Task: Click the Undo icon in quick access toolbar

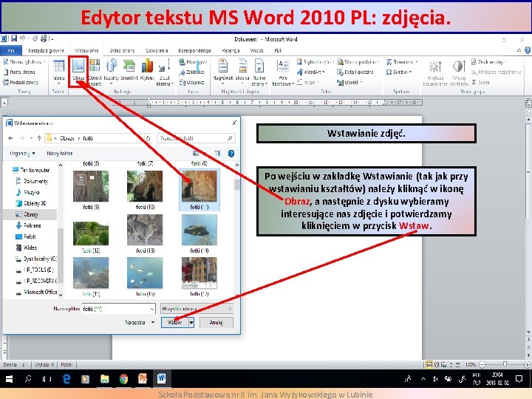Action: click(x=22, y=38)
